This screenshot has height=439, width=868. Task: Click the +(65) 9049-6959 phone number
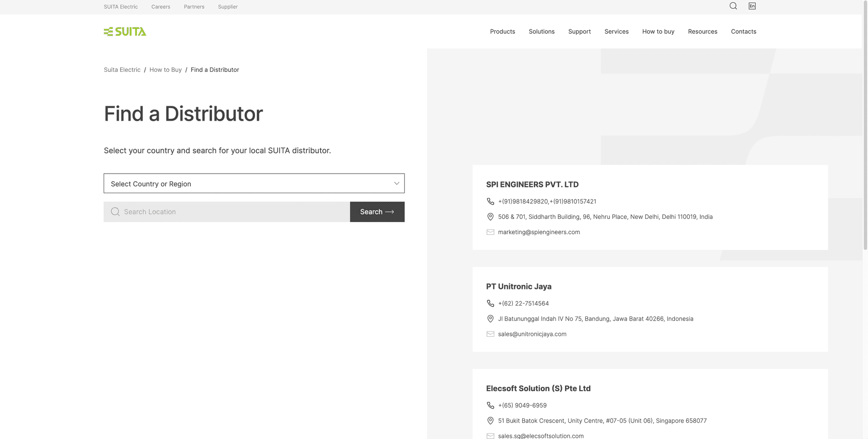pos(522,406)
